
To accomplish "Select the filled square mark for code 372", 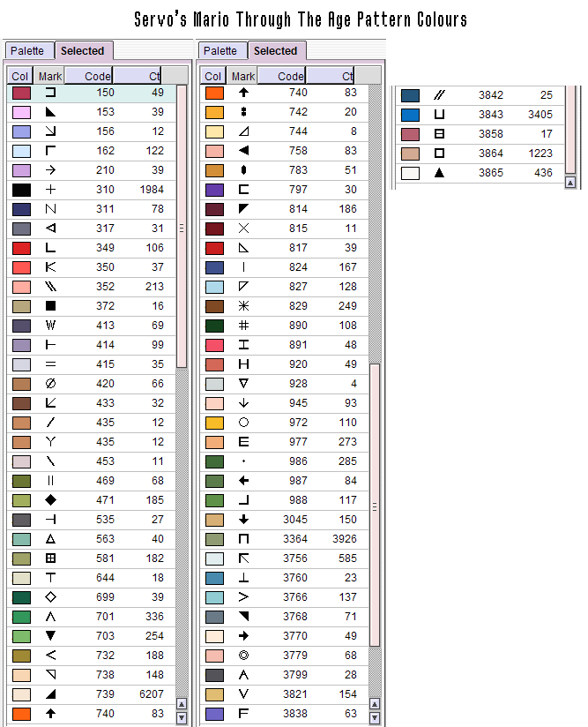I will (50, 306).
